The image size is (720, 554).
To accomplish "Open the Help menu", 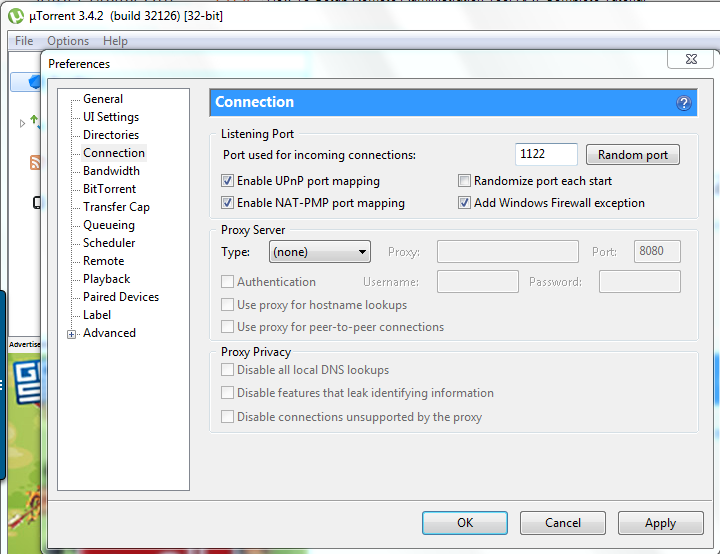I will (x=115, y=41).
